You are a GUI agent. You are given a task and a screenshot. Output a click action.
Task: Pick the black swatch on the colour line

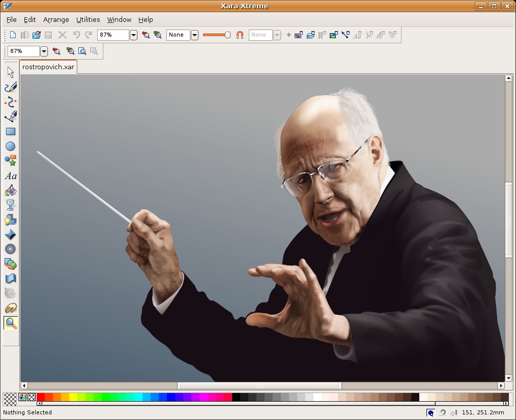(x=236, y=397)
